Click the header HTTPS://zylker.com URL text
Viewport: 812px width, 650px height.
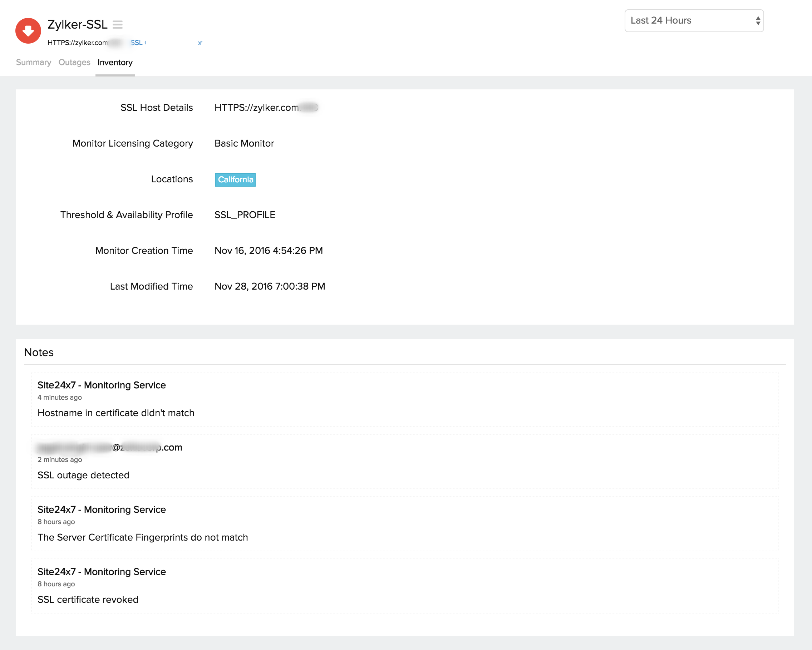click(77, 43)
